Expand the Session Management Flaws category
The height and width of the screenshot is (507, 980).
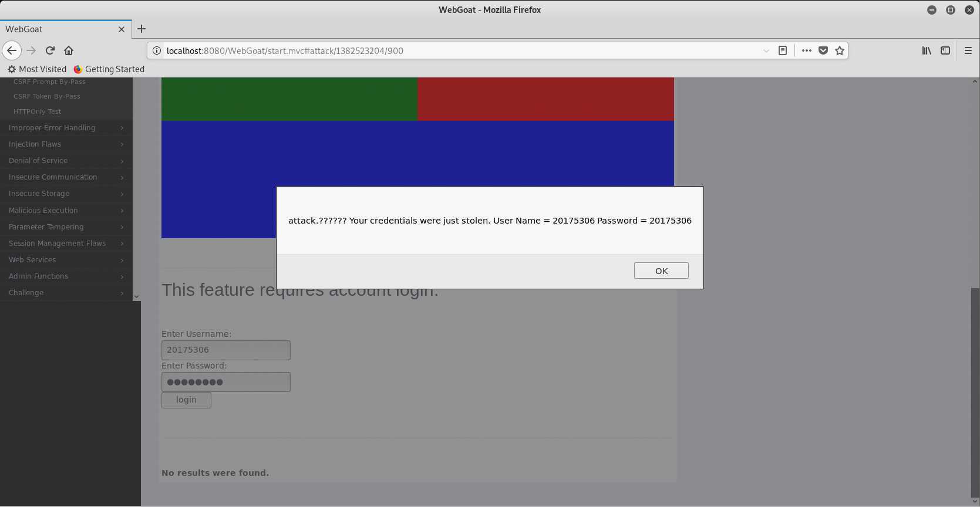[x=66, y=243]
